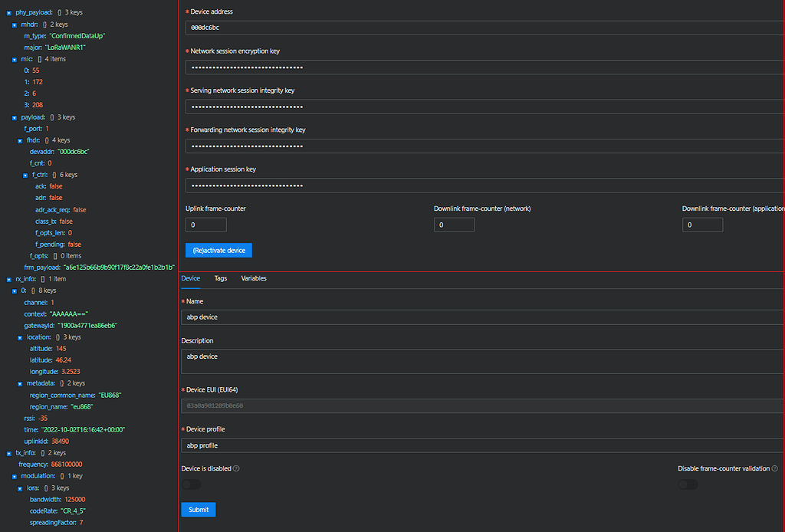This screenshot has height=532, width=785.
Task: Open the Variables tab
Action: [x=254, y=278]
